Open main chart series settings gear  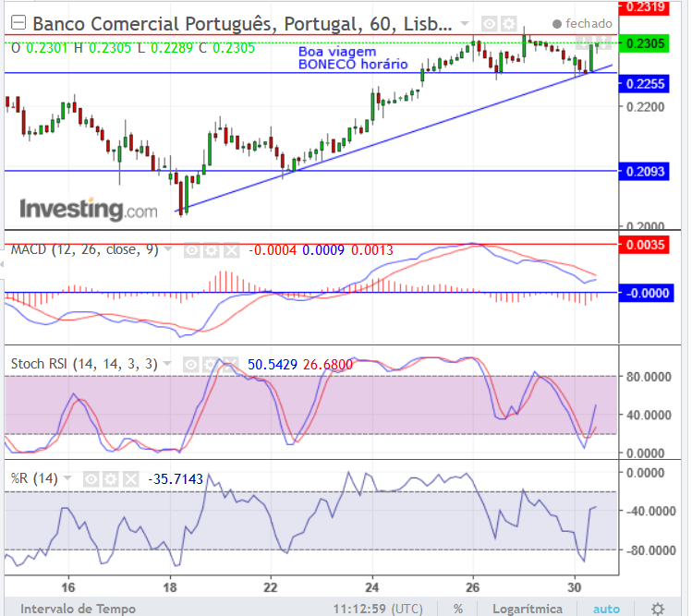(508, 24)
